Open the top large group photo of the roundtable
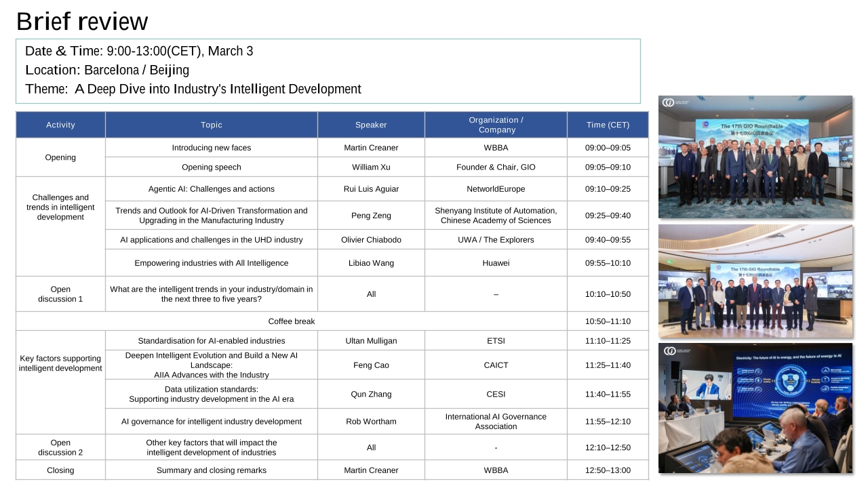 pyautogui.click(x=755, y=157)
